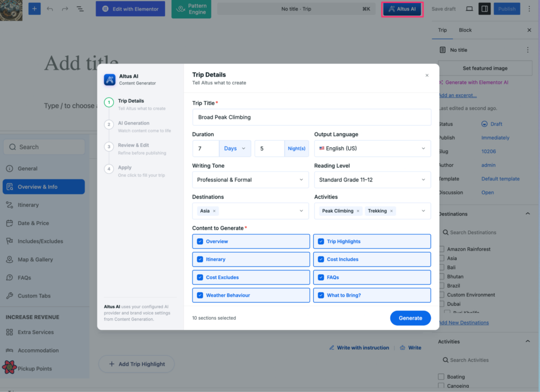Open the Output Language dropdown
The width and height of the screenshot is (540, 392).
(372, 148)
